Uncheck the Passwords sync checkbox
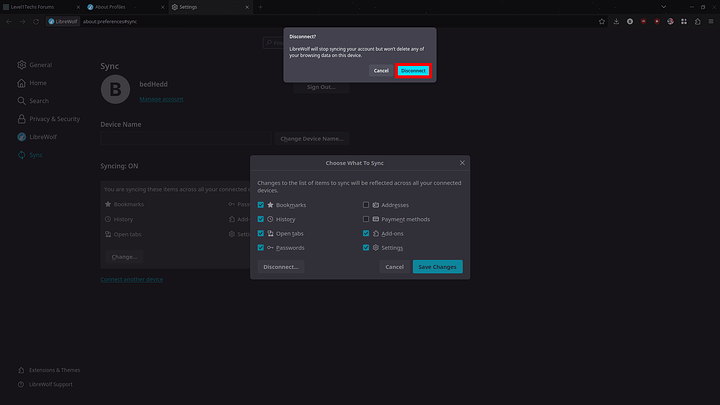720x405 pixels. (261, 248)
